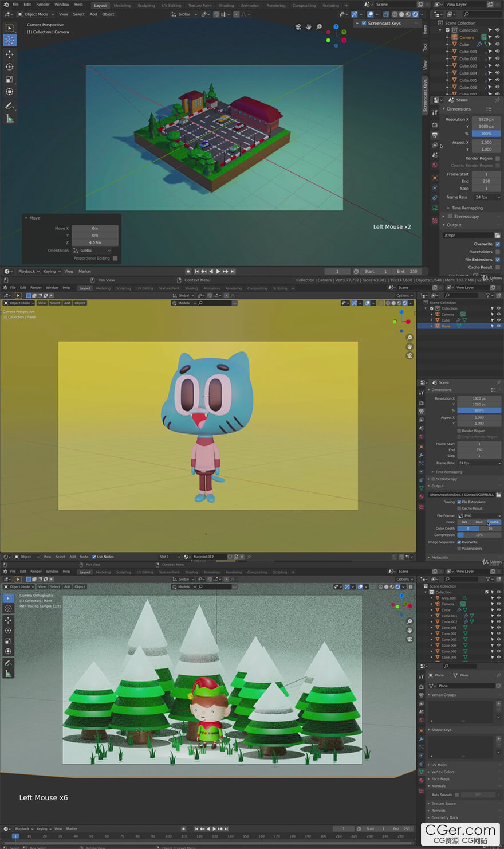Screen dimensions: 504x849
Task: Tick Proportional Editing in the Move panel
Action: click(115, 258)
